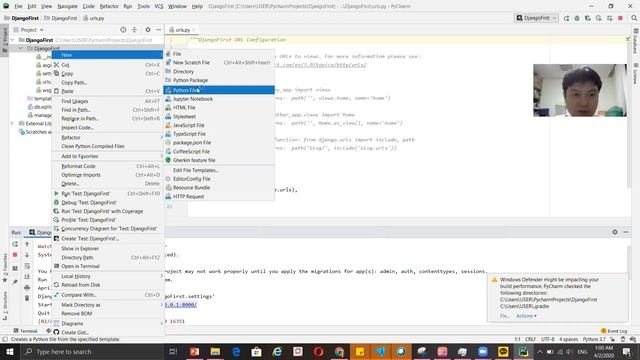Click the Windows Start button
The width and height of the screenshot is (640, 360).
coord(9,351)
